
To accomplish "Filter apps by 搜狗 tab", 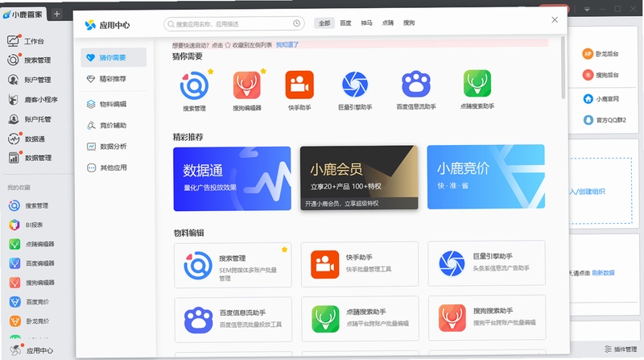I will (x=409, y=23).
